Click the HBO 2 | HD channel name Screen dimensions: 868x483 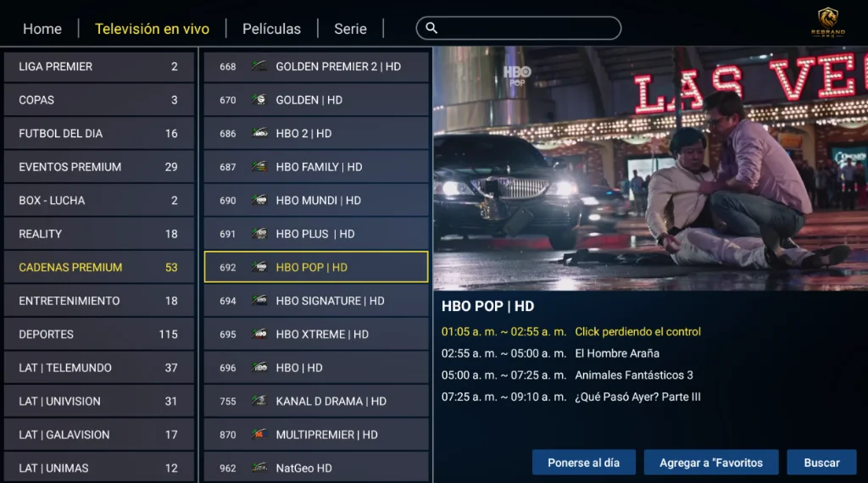pos(303,133)
